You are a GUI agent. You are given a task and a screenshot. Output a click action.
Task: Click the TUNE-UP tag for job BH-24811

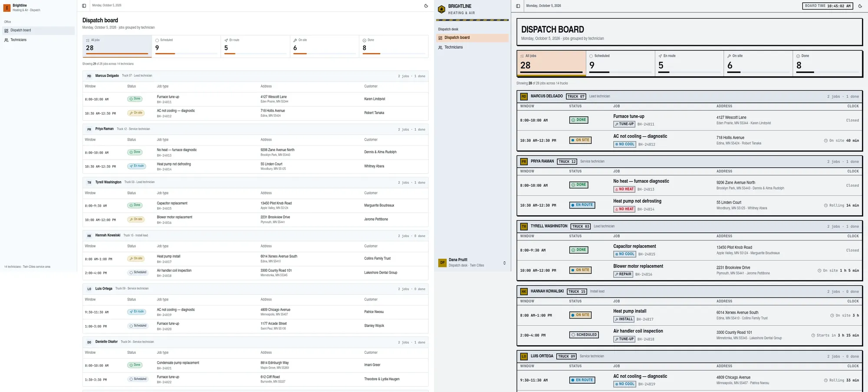pyautogui.click(x=624, y=124)
